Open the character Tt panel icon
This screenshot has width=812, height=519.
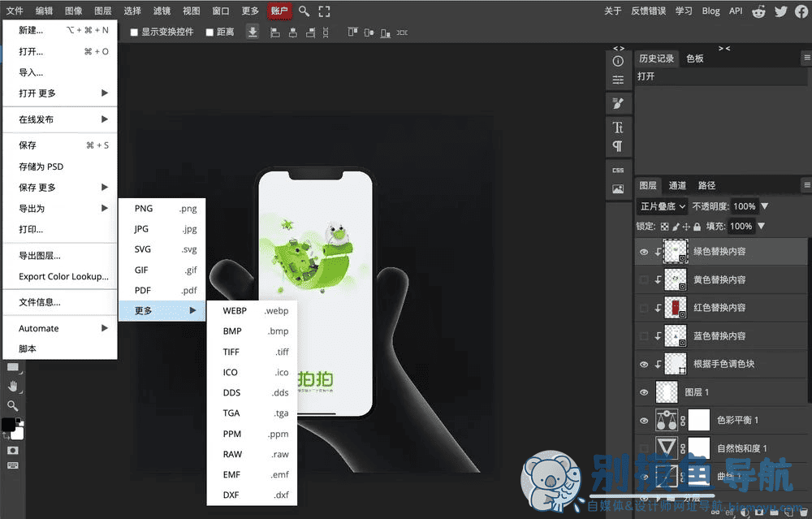pos(618,127)
